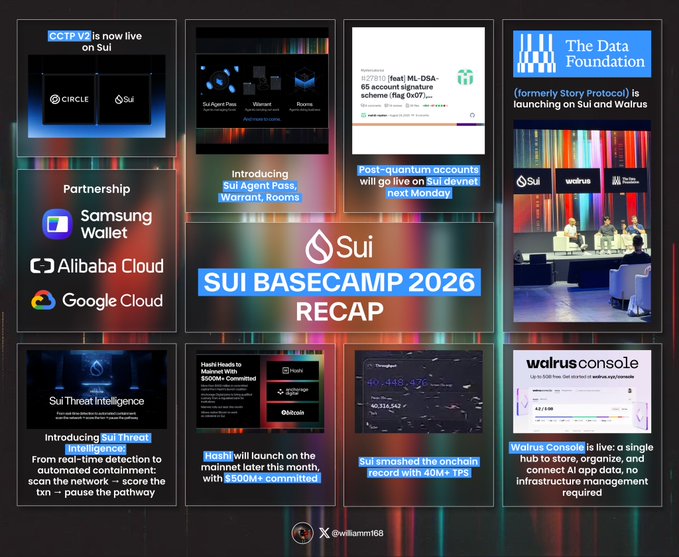Click the "Alibaba Cloud" text
This screenshot has width=679, height=557.
(x=110, y=266)
